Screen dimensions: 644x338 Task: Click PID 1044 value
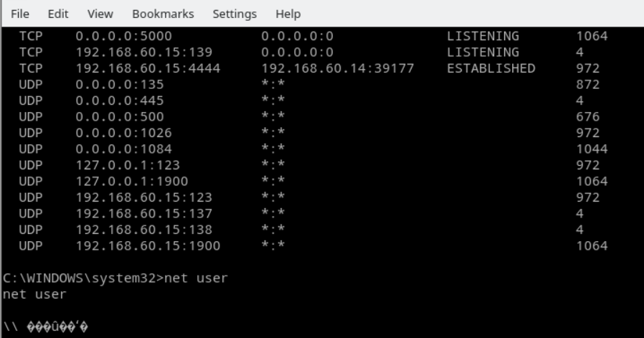click(x=592, y=149)
